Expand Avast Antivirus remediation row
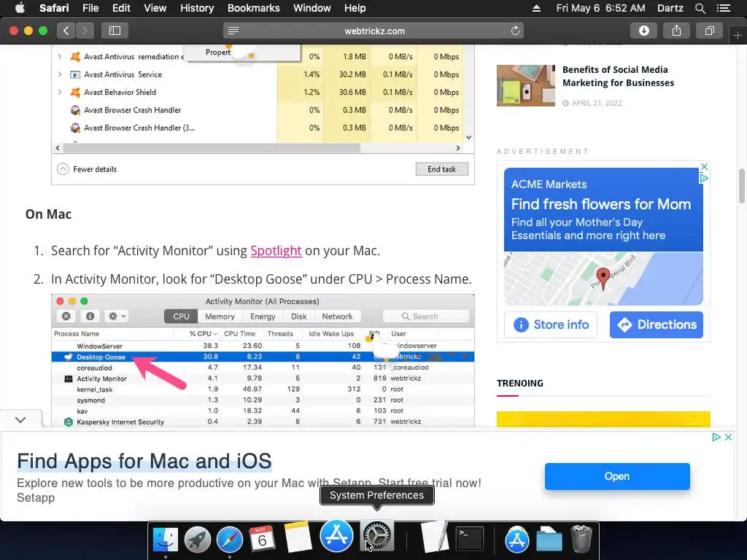Image resolution: width=747 pixels, height=560 pixels. tap(60, 56)
